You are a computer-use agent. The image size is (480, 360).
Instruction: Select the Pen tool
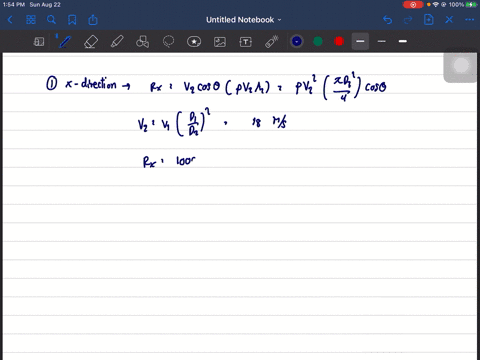coord(65,42)
